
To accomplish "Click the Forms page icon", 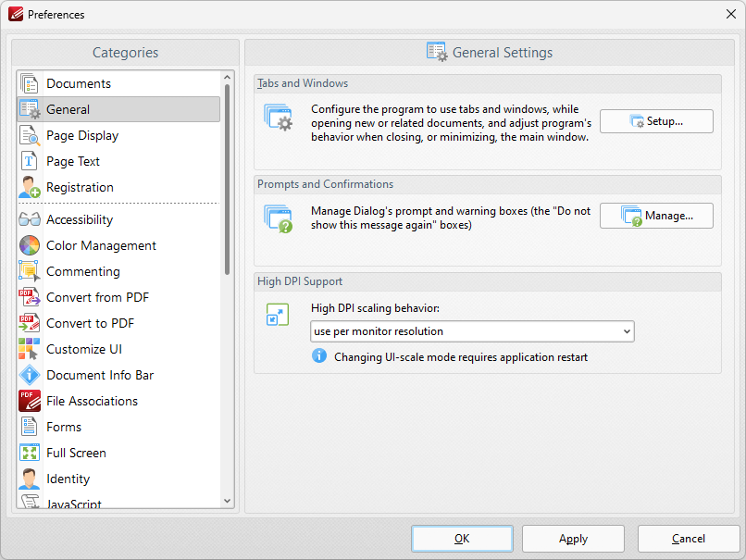I will coord(30,427).
